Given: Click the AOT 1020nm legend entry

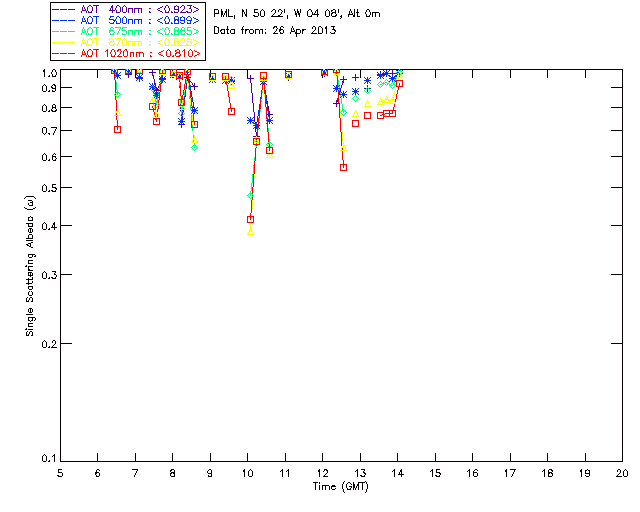Looking at the screenshot, I should click(x=127, y=53).
